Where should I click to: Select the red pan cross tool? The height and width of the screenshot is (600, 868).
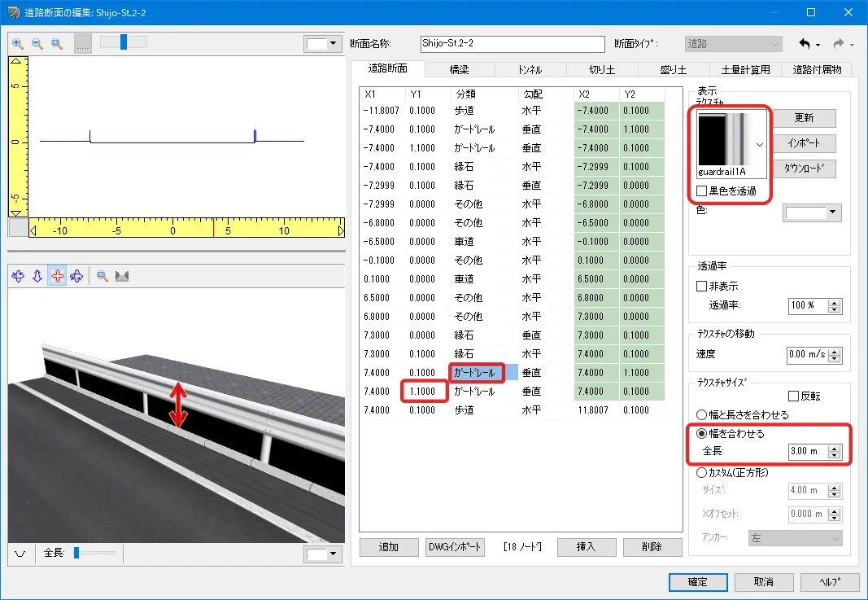(57, 276)
